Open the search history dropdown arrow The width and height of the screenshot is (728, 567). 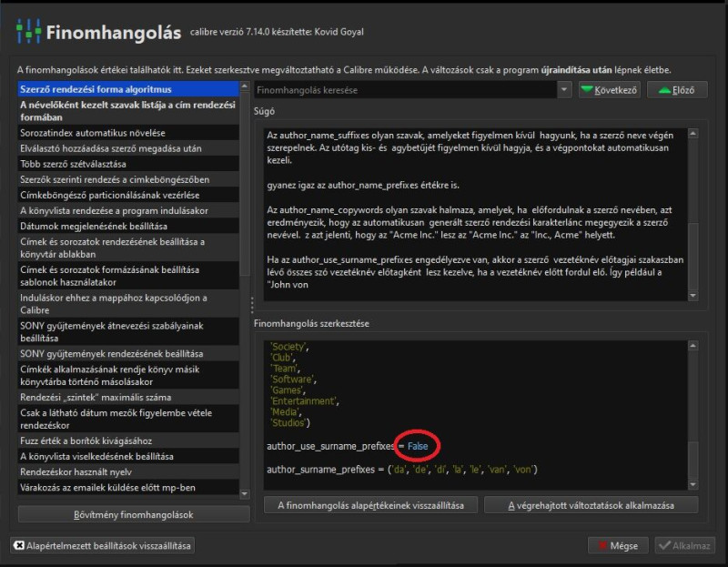[x=564, y=89]
